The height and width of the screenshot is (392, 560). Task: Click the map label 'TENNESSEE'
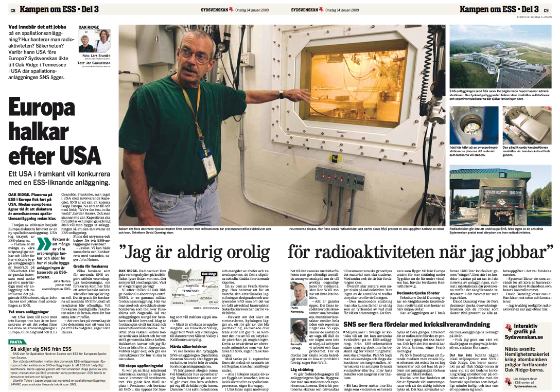[x=190, y=291]
